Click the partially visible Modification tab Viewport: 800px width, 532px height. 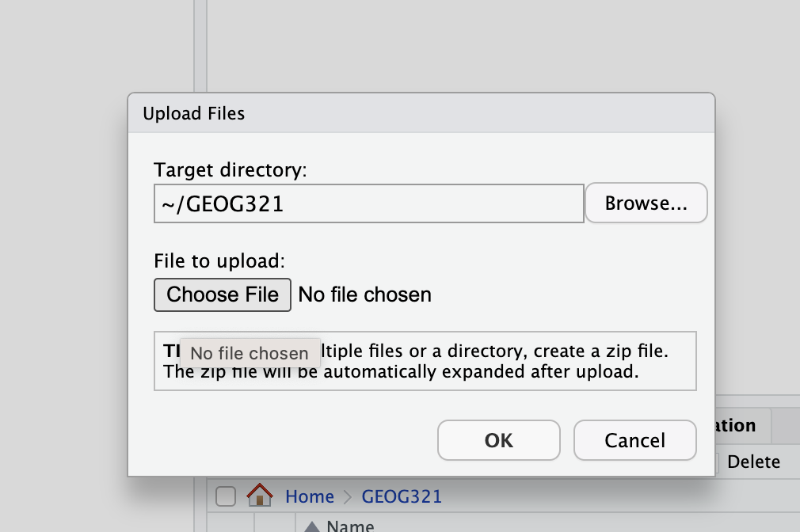[733, 426]
